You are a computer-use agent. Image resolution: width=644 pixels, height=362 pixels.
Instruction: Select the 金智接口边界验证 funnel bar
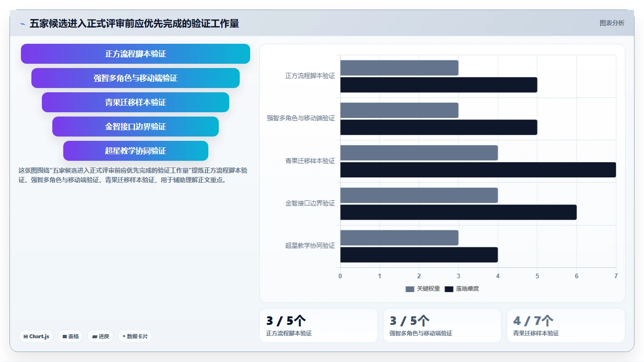point(136,127)
